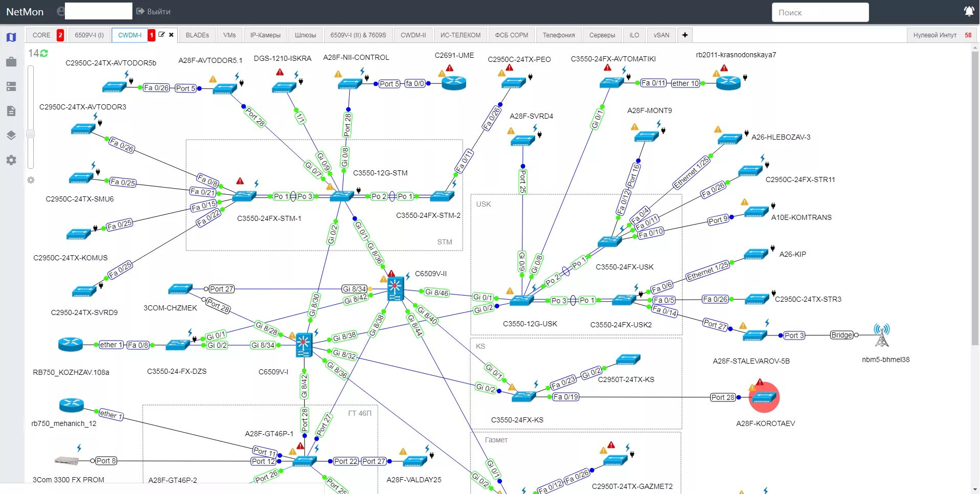Click the Выйти logout link
The image size is (980, 494).
(153, 11)
